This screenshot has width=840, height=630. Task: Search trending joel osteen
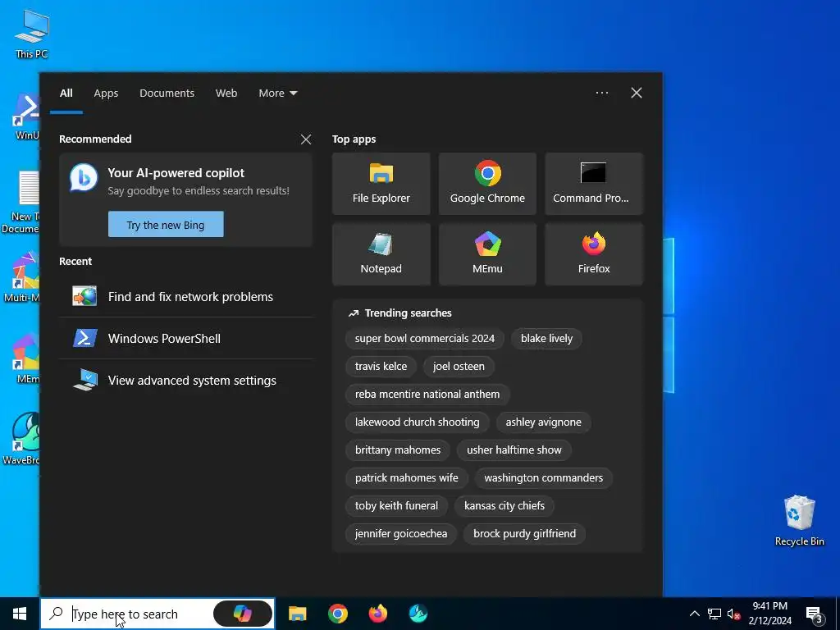(x=459, y=366)
